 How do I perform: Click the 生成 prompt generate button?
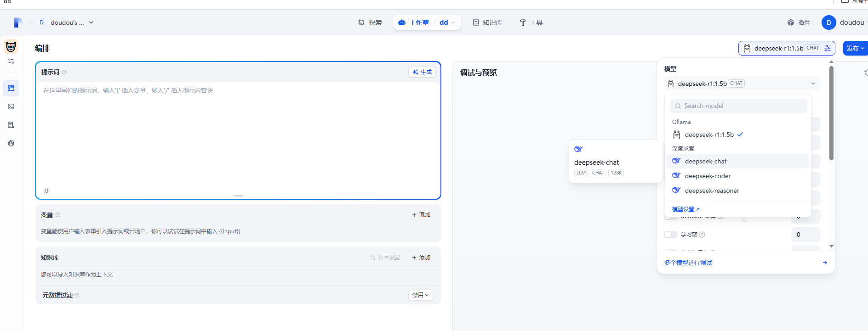[422, 72]
